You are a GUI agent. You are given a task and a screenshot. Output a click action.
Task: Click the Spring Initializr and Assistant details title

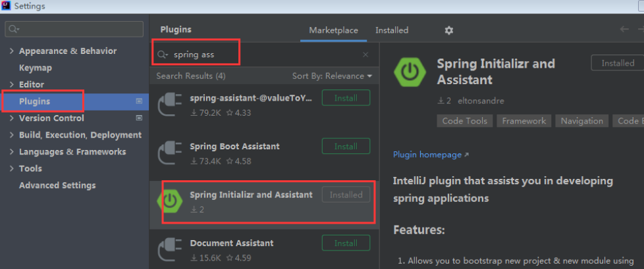pos(496,71)
